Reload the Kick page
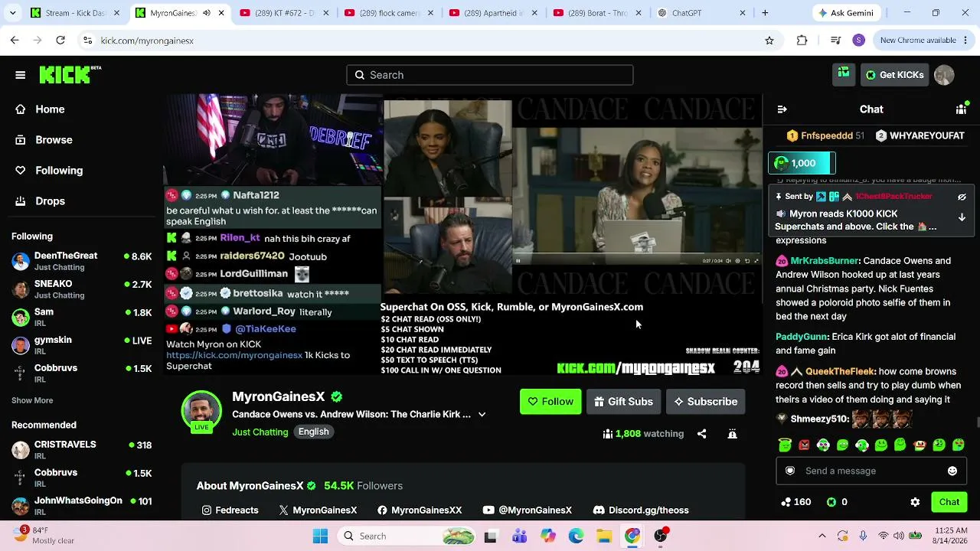Viewport: 980px width, 551px height. pos(60,41)
